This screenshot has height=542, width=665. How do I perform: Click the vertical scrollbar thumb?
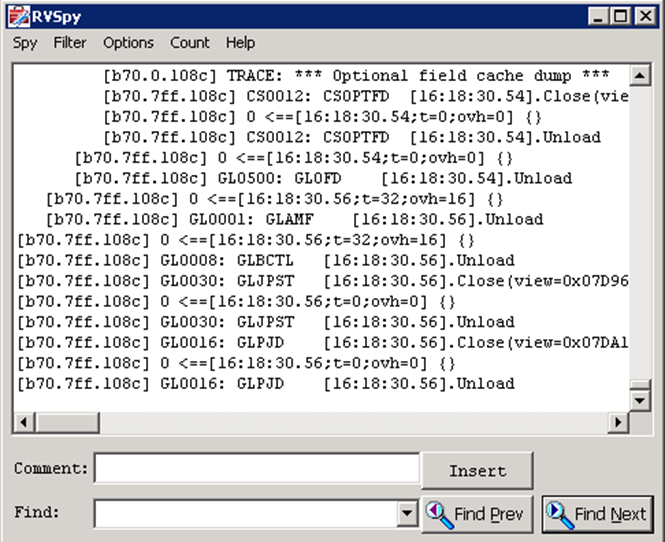(x=640, y=384)
